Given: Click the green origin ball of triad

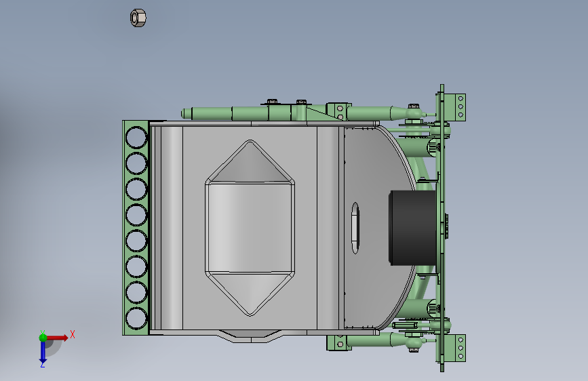Looking at the screenshot, I should point(43,338).
